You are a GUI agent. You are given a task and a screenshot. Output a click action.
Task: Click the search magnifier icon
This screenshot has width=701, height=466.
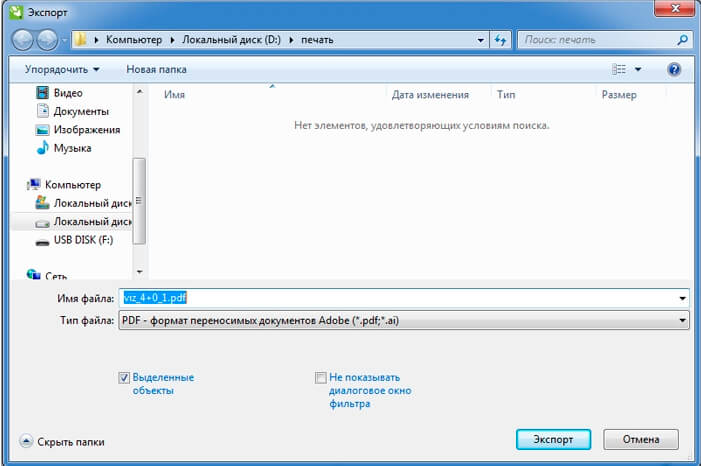tap(683, 41)
